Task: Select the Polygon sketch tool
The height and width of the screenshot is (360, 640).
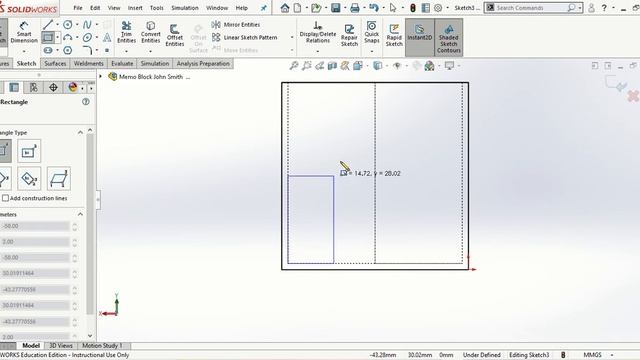Action: tap(68, 50)
